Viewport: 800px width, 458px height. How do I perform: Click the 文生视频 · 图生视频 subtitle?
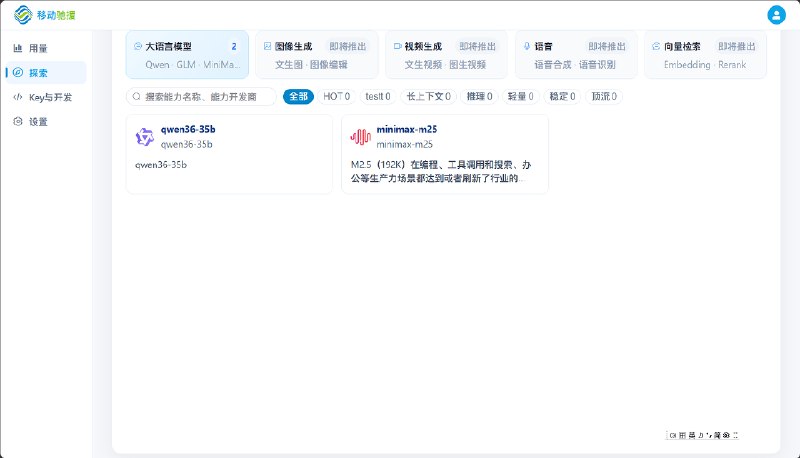[x=445, y=65]
